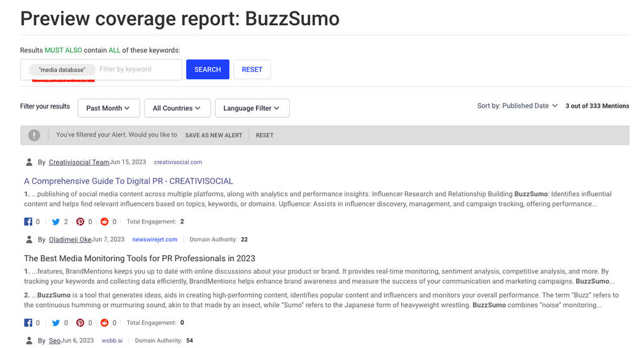Click the Facebook icon under the Media Monitoring Tools article
644x348 pixels.
[28, 323]
